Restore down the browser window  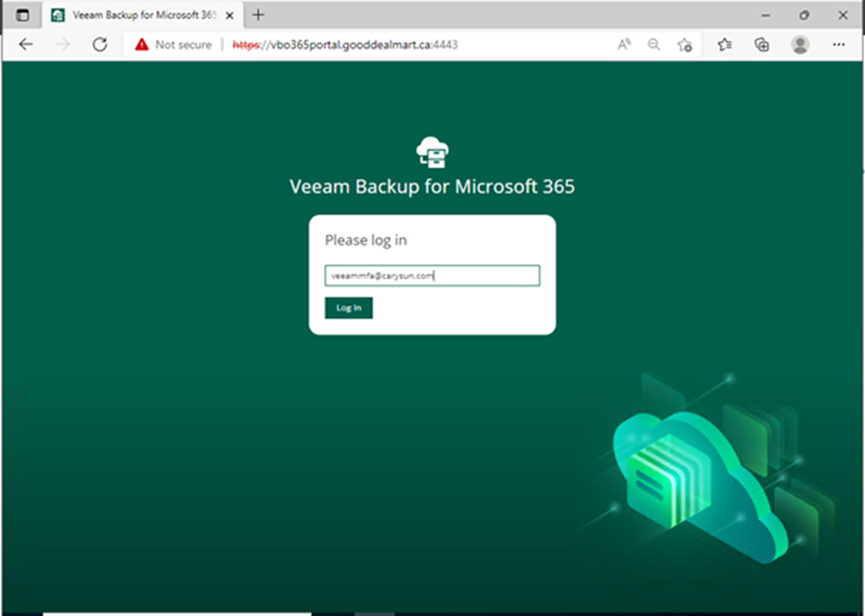pos(805,15)
